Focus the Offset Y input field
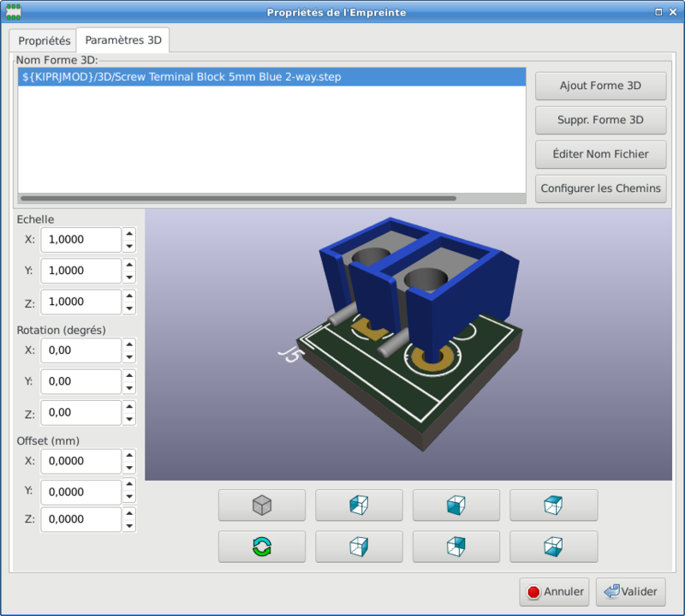The height and width of the screenshot is (616, 685). pyautogui.click(x=80, y=492)
